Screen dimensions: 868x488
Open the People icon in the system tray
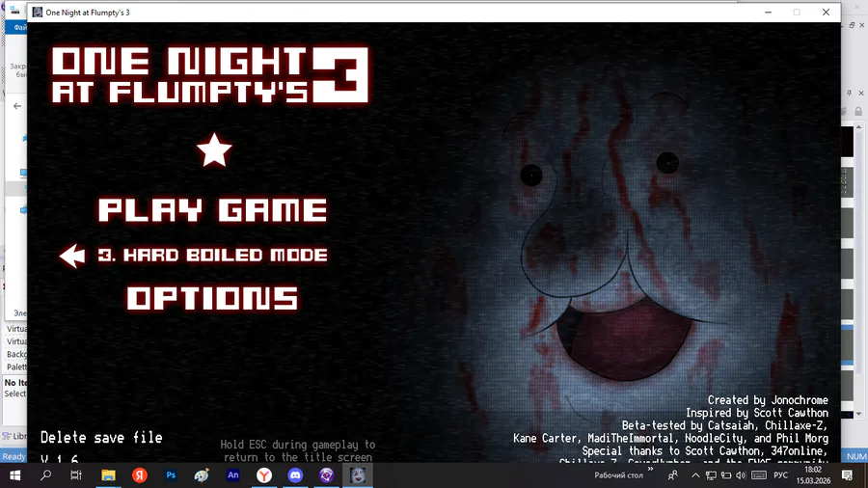tap(673, 475)
